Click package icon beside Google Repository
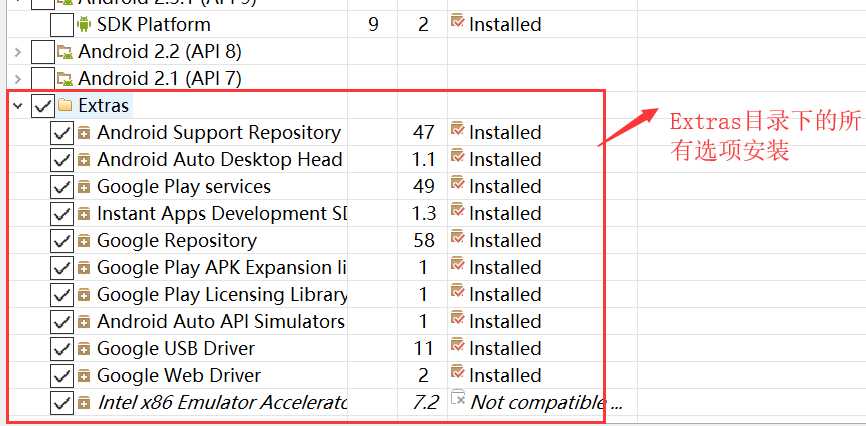Image resolution: width=866 pixels, height=426 pixels. (84, 241)
